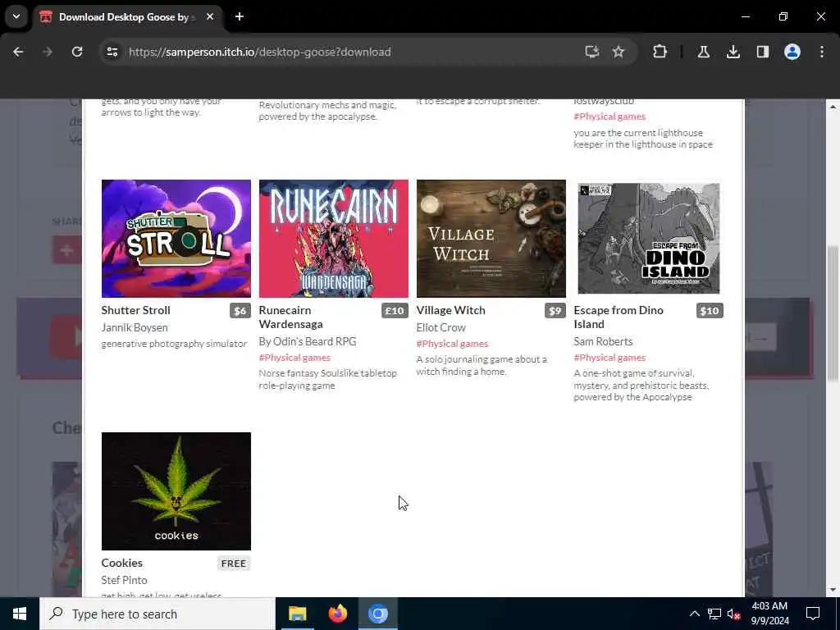Open the muted volume tray icon
The width and height of the screenshot is (840, 630).
point(733,614)
